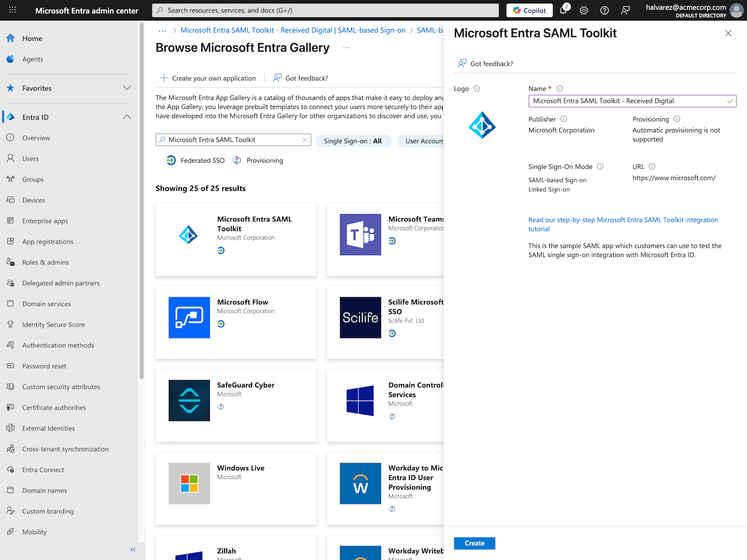Clear the gallery search box text
This screenshot has width=747, height=560.
coord(305,140)
